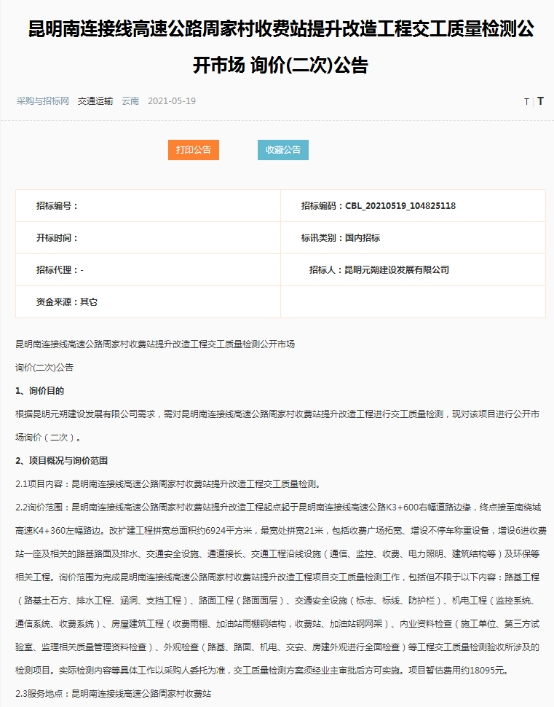The image size is (554, 707).
Task: Click the announcement headline title text
Action: click(x=281, y=47)
